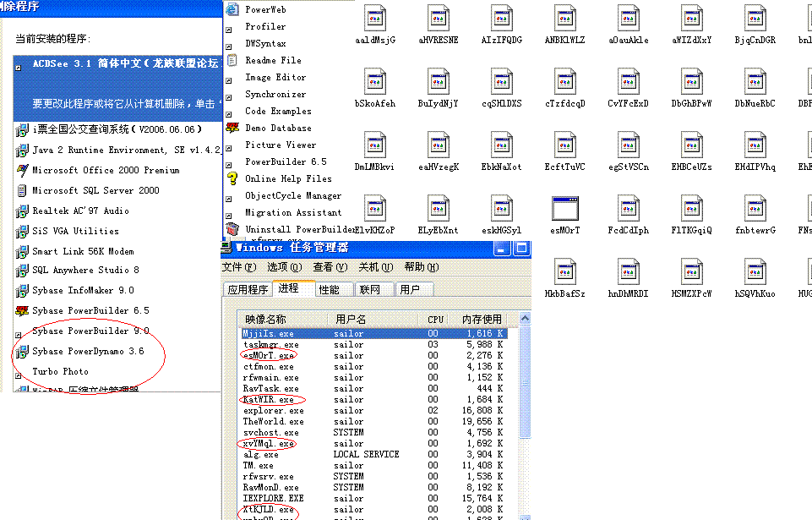Select the KatWIR.exe process row
The image size is (812, 520).
(x=374, y=400)
